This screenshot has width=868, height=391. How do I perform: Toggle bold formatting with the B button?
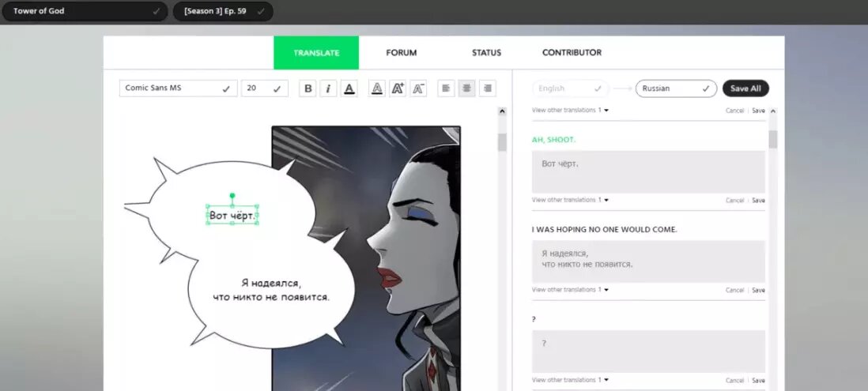pyautogui.click(x=308, y=88)
